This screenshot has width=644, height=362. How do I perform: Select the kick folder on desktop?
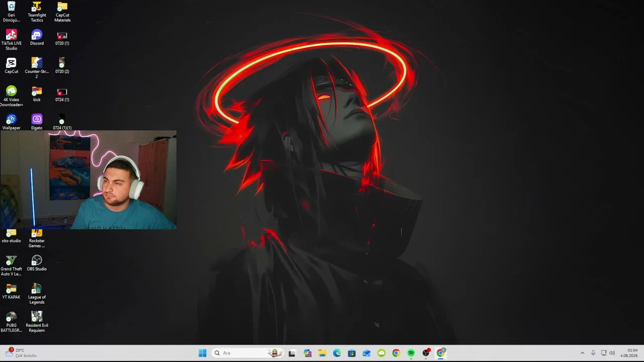coord(37,95)
